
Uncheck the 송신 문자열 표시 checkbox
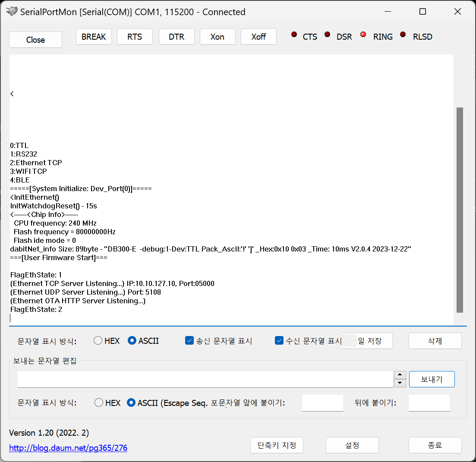click(x=189, y=341)
